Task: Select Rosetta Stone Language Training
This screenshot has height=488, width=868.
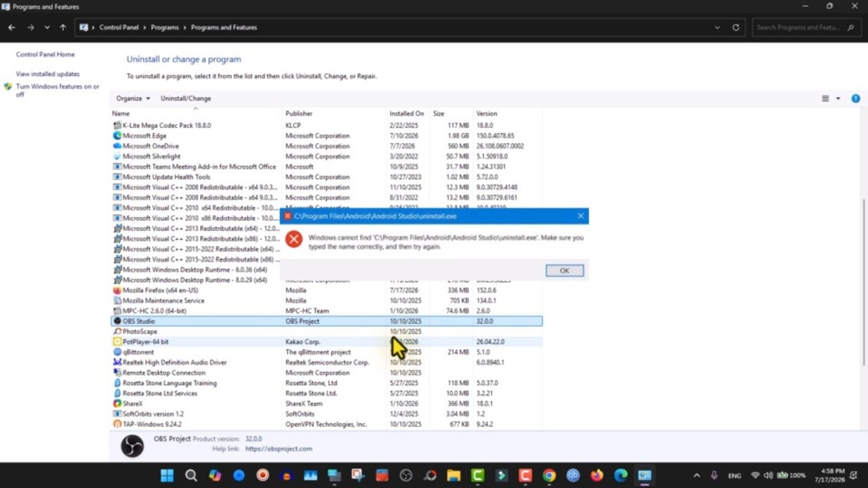Action: [x=326, y=383]
